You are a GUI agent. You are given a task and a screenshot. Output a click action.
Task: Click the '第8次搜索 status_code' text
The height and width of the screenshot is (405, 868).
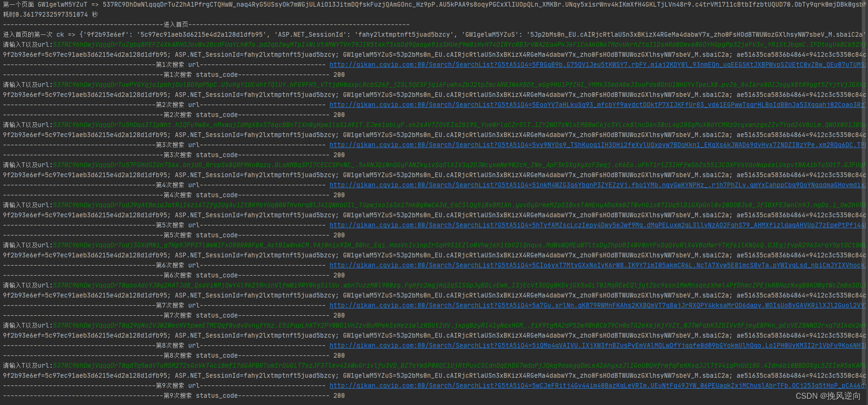click(201, 356)
